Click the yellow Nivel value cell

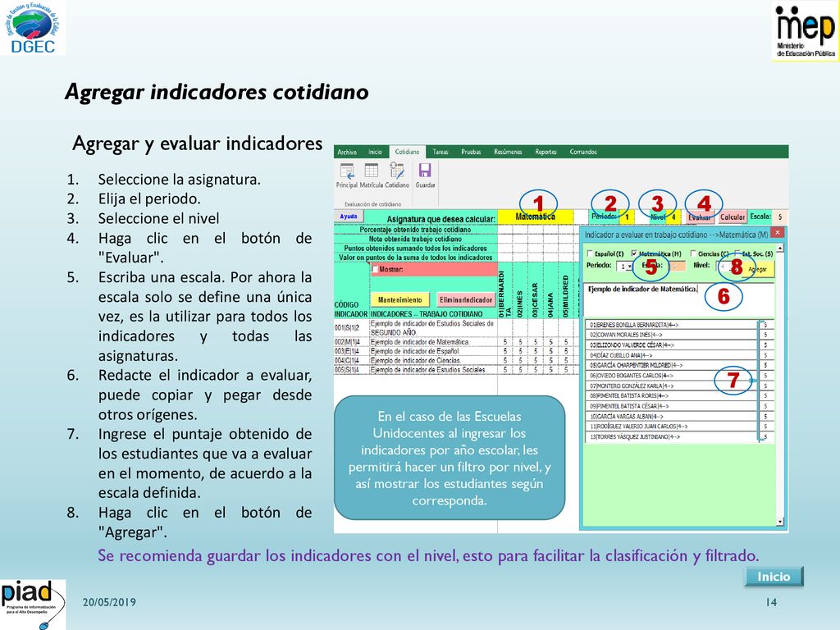pyautogui.click(x=674, y=217)
